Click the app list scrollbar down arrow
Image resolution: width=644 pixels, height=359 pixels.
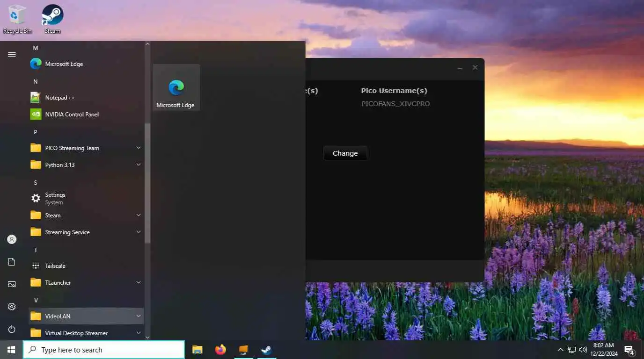(x=147, y=337)
